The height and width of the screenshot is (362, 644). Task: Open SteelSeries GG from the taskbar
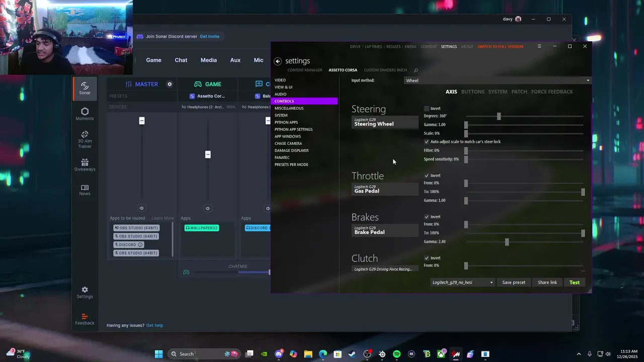[382, 354]
